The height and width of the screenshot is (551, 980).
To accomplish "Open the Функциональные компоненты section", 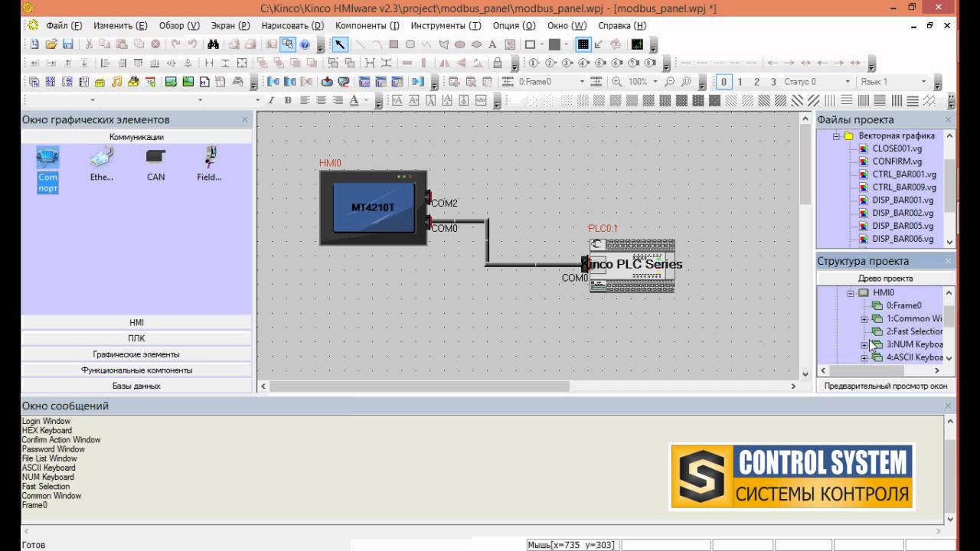I will point(136,370).
